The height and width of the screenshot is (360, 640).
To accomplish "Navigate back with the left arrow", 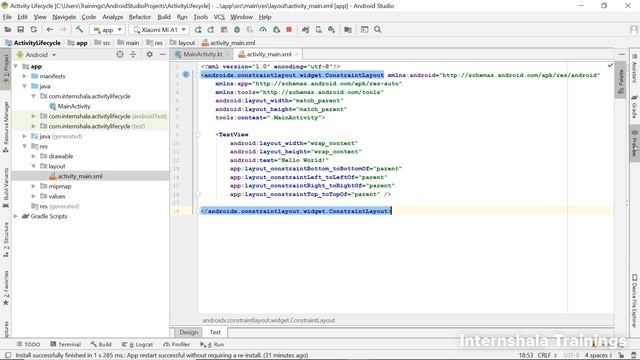I will (x=50, y=29).
